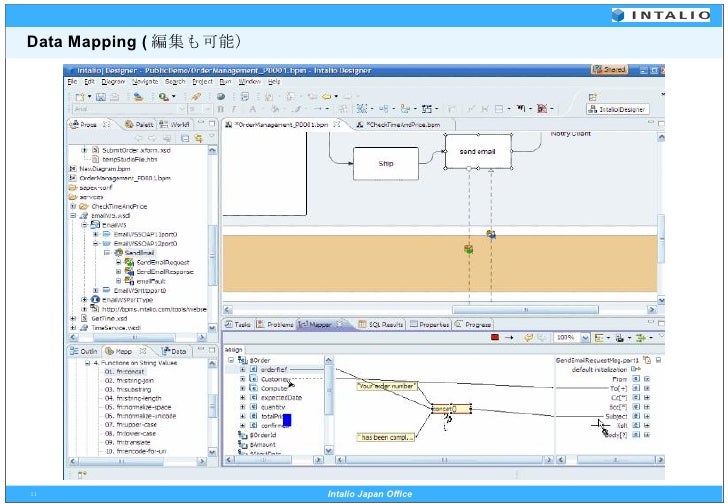Maximize the process explorer view
This screenshot has height=504, width=728.
point(212,123)
